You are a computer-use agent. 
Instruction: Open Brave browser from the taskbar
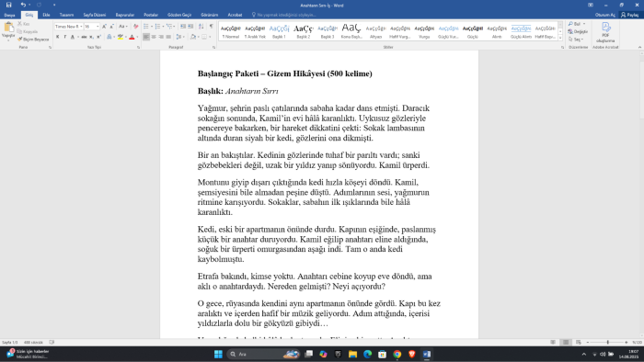click(411, 355)
